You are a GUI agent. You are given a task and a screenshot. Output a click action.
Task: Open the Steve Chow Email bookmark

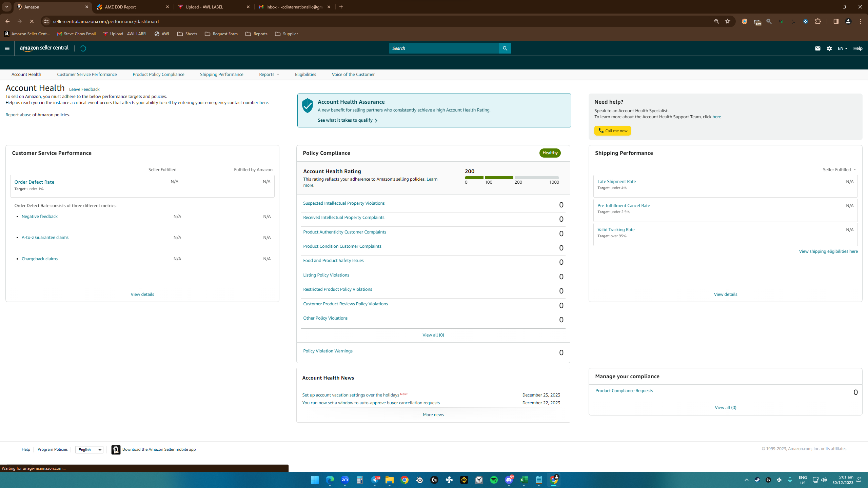pos(76,34)
